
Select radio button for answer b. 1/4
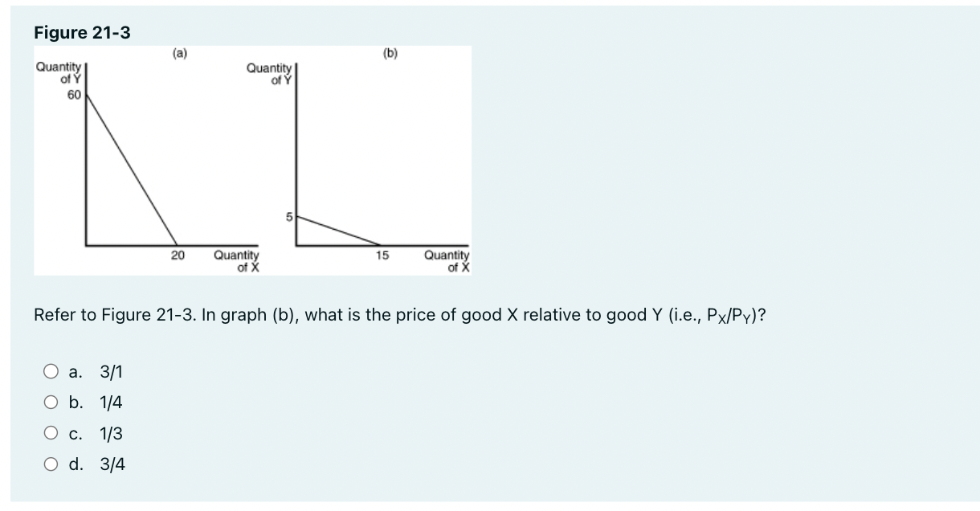[51, 403]
